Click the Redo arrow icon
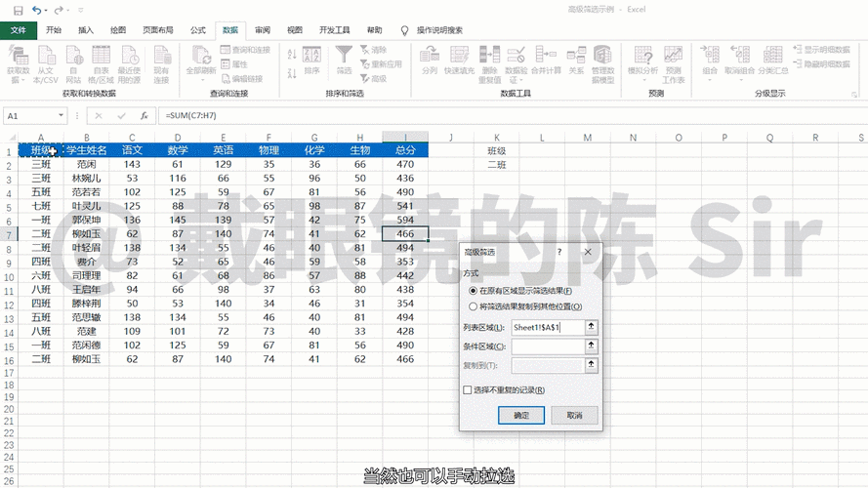 (x=59, y=10)
